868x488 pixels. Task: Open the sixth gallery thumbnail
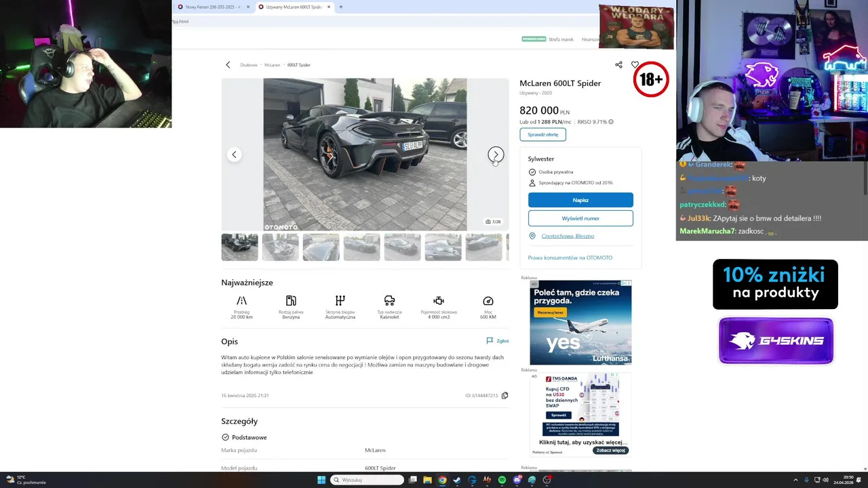tap(443, 247)
